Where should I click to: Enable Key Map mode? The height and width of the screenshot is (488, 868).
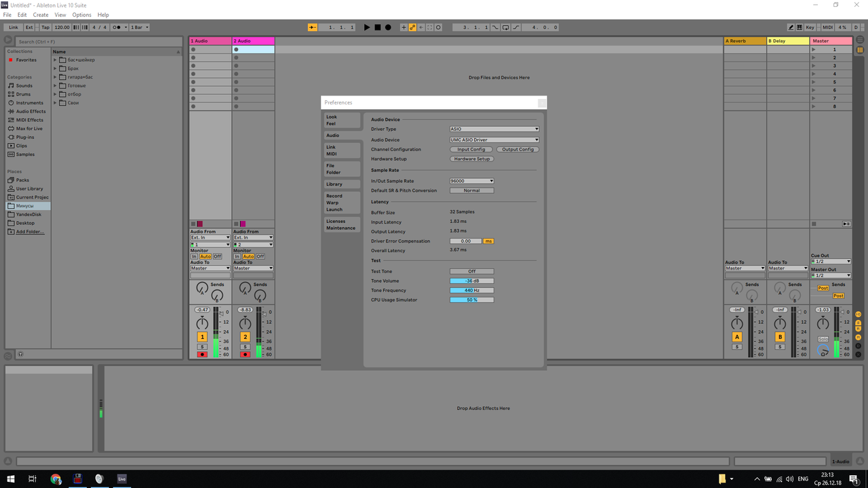pyautogui.click(x=810, y=27)
